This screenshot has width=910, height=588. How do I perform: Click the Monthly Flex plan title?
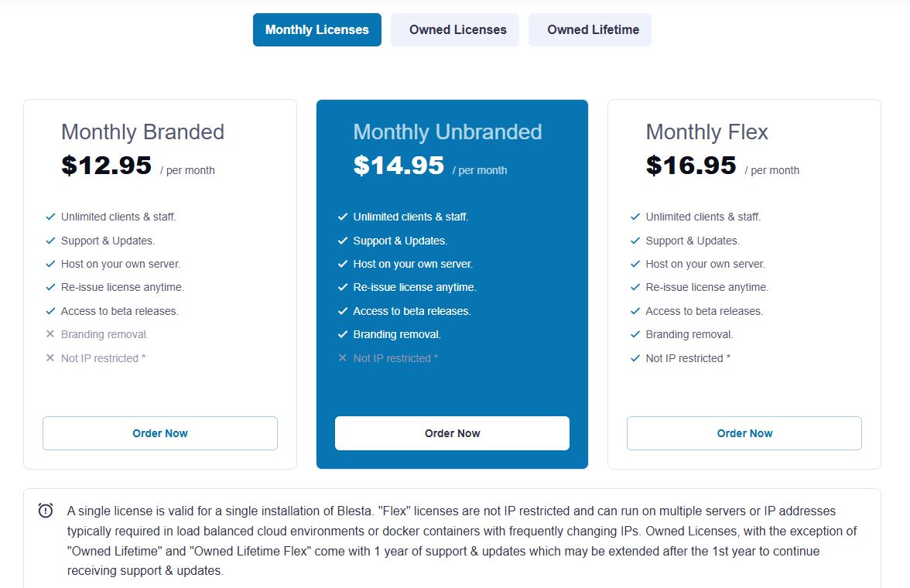point(706,132)
